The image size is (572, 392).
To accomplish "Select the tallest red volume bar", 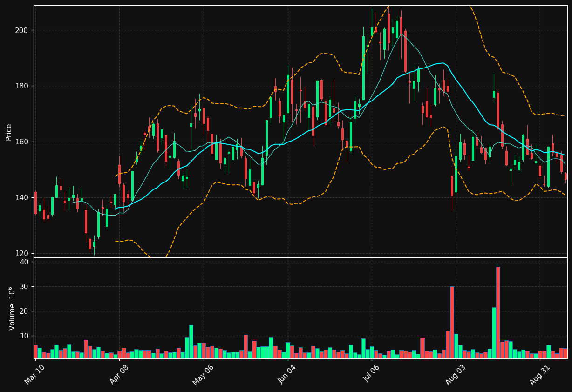I will [498, 312].
